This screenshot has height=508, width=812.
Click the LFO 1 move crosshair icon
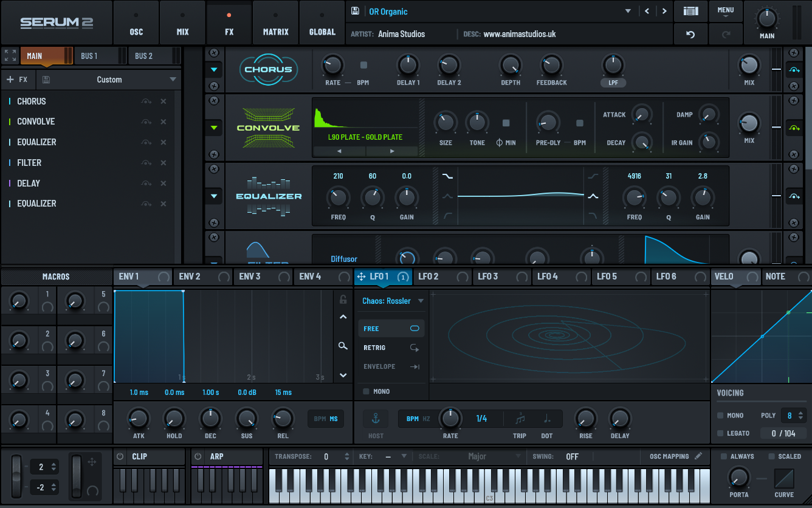[x=361, y=276]
